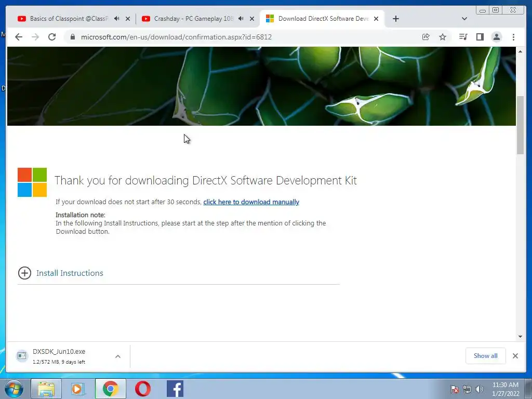Viewport: 532px width, 399px height.
Task: Open download options chevron for DXSDK_Jun10.exe
Action: coord(118,356)
